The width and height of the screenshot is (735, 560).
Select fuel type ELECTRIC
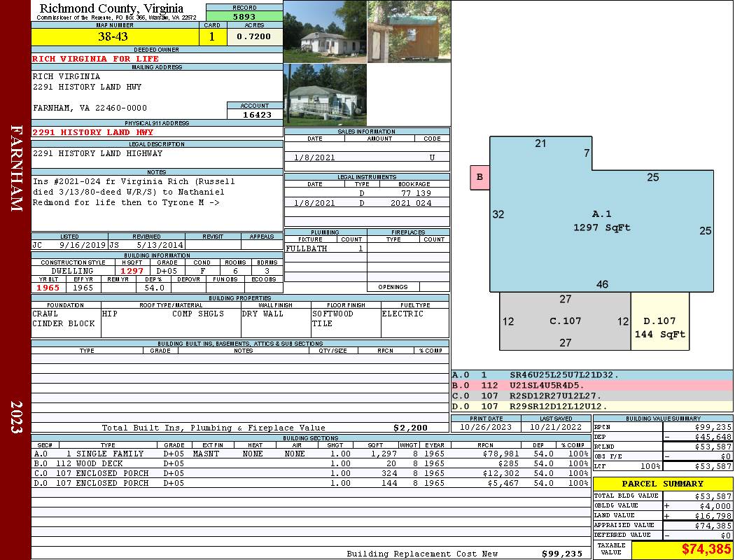[x=402, y=314]
